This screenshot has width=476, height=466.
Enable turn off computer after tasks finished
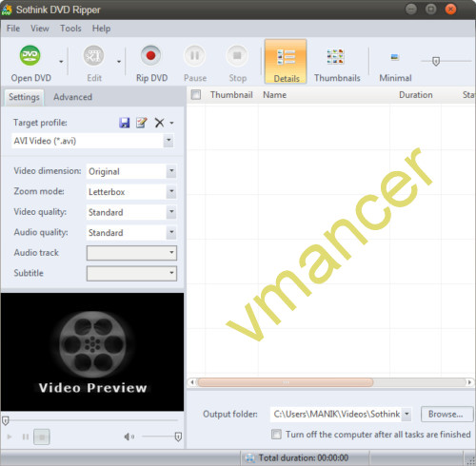pyautogui.click(x=276, y=435)
